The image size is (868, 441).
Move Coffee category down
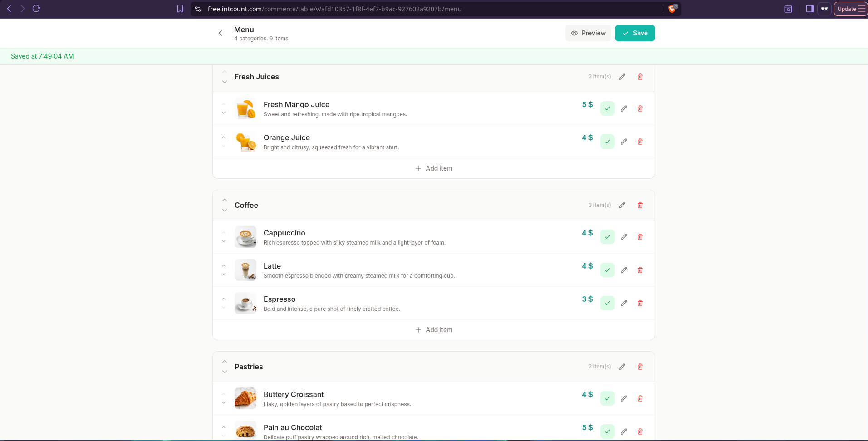click(x=225, y=211)
